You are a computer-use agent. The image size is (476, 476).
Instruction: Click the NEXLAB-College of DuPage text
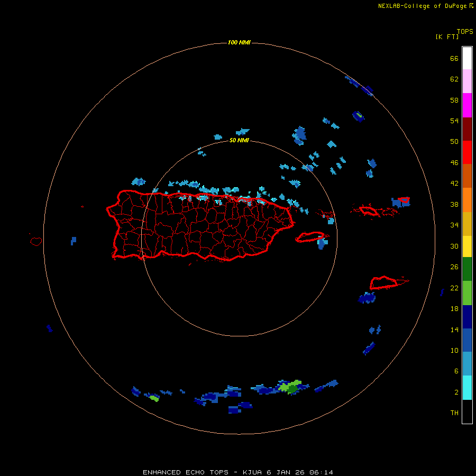tap(422, 6)
